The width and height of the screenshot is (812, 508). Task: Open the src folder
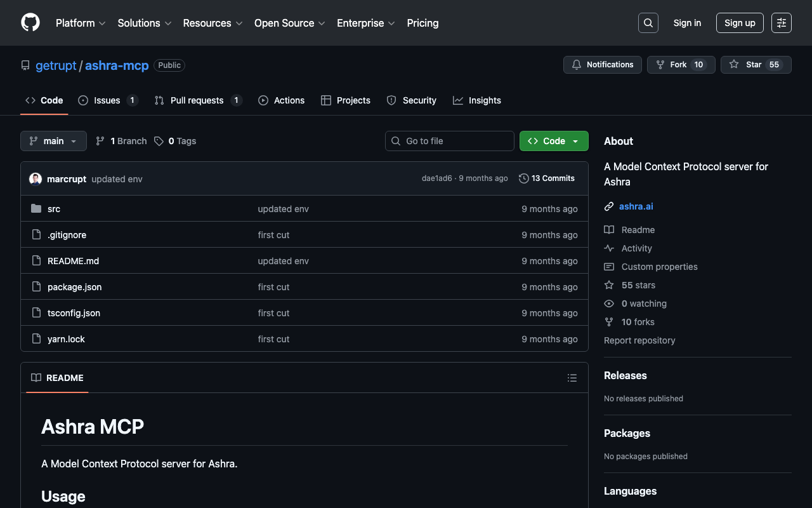coord(54,209)
